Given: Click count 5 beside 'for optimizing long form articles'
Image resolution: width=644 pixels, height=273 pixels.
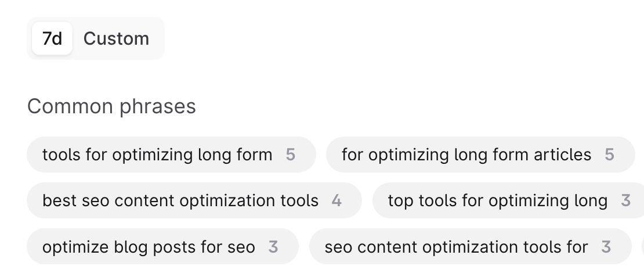Looking at the screenshot, I should (x=610, y=155).
